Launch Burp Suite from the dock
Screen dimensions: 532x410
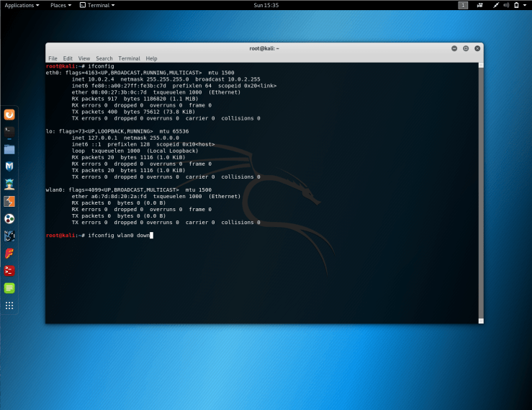(x=9, y=201)
